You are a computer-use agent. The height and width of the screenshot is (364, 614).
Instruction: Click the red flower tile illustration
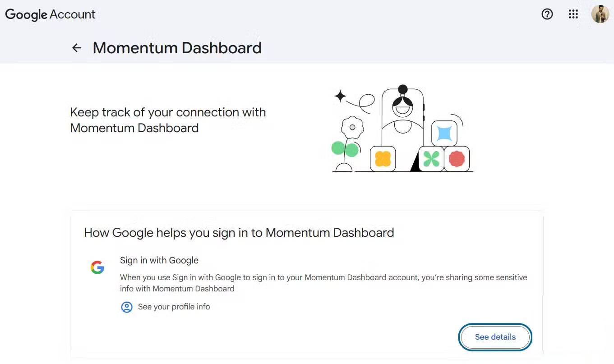coord(457,159)
